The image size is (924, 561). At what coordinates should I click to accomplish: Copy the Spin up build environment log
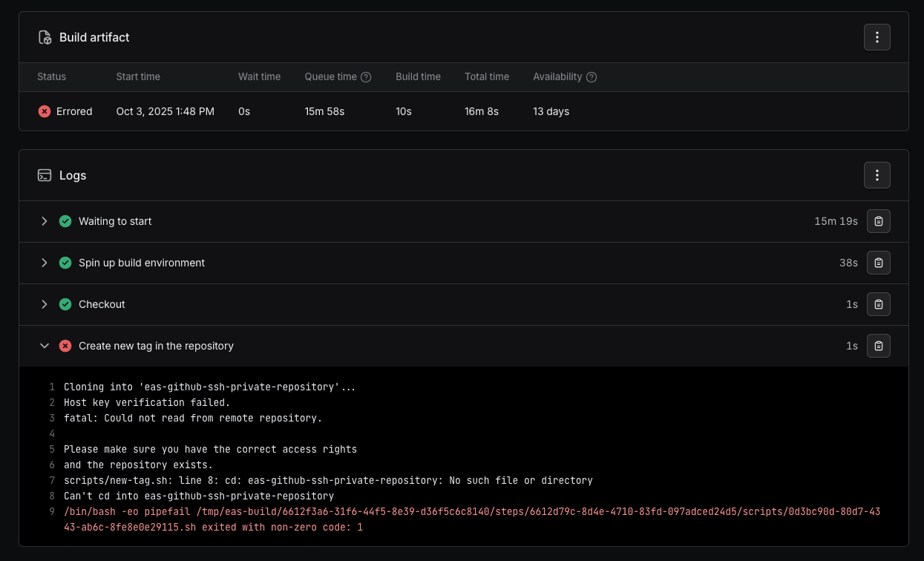pyautogui.click(x=878, y=263)
